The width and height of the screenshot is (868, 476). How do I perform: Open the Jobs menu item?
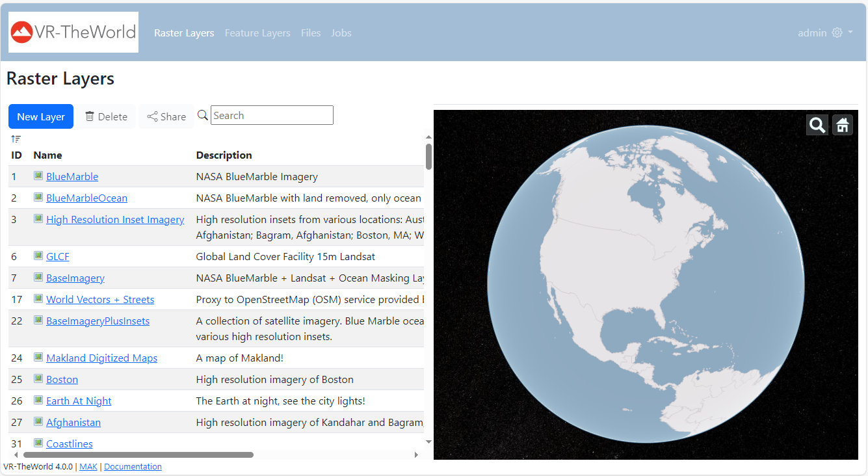[x=341, y=33]
